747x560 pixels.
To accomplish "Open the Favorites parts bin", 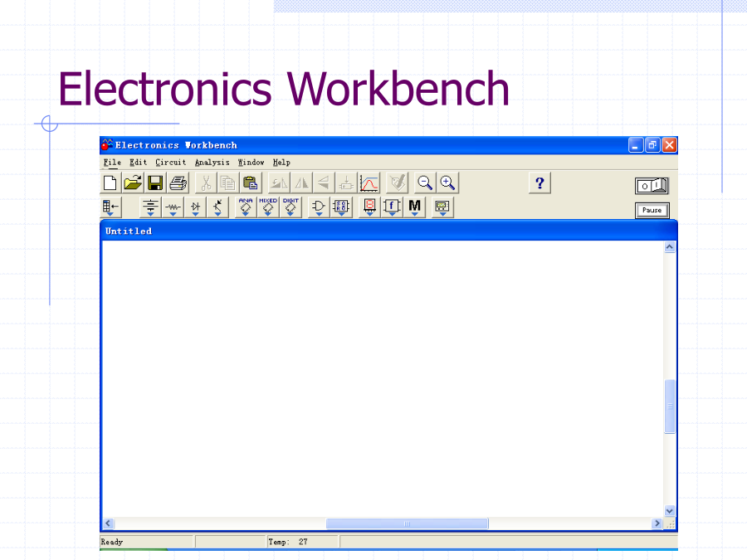I will tap(111, 207).
